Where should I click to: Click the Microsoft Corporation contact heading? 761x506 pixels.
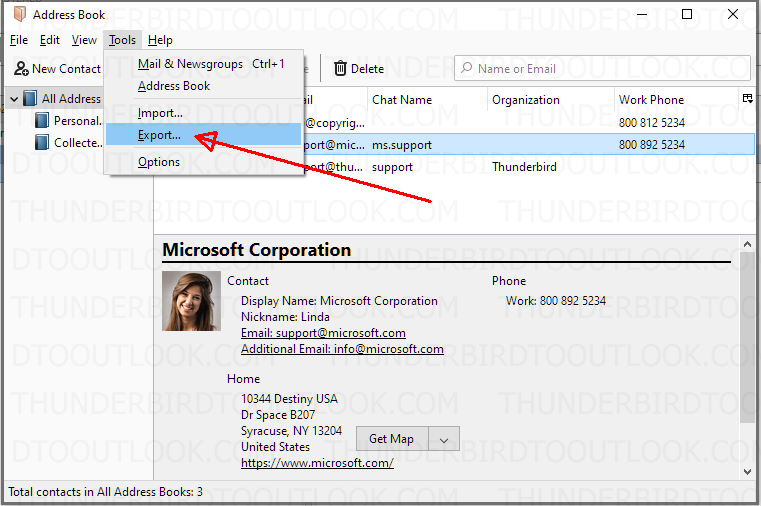point(256,250)
